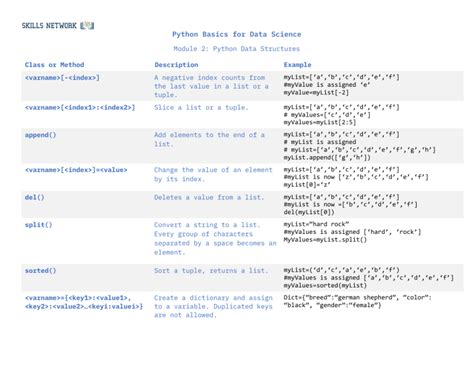Image resolution: width=474 pixels, height=365 pixels.
Task: Click the example line 'del(myList[0])'
Action: 309,212
